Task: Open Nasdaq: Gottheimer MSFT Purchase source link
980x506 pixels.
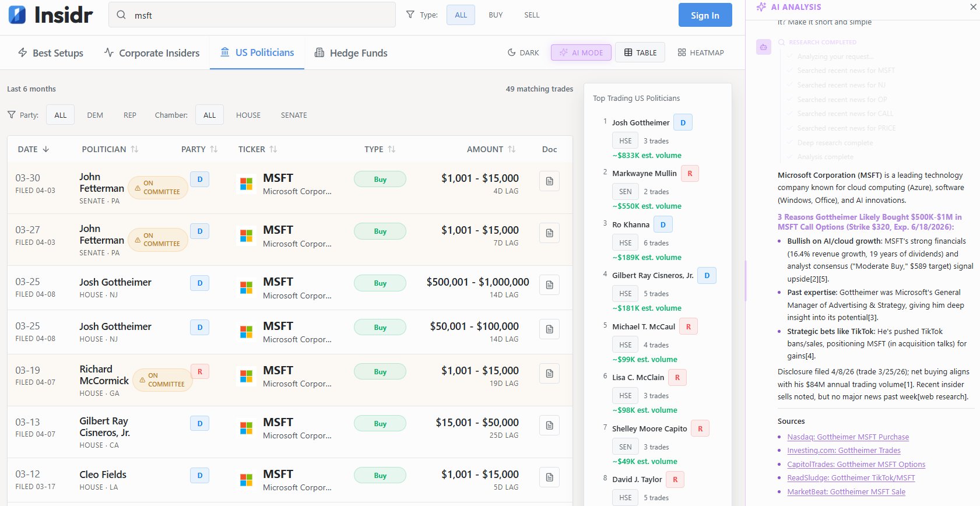Action: pos(848,437)
